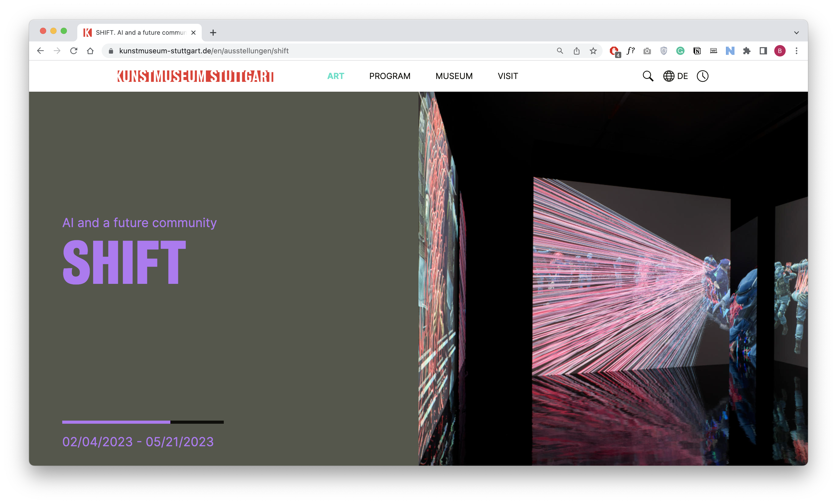Viewport: 837px width, 504px height.
Task: Click the Kunstmuseum Stuttgart logo
Action: tap(195, 76)
